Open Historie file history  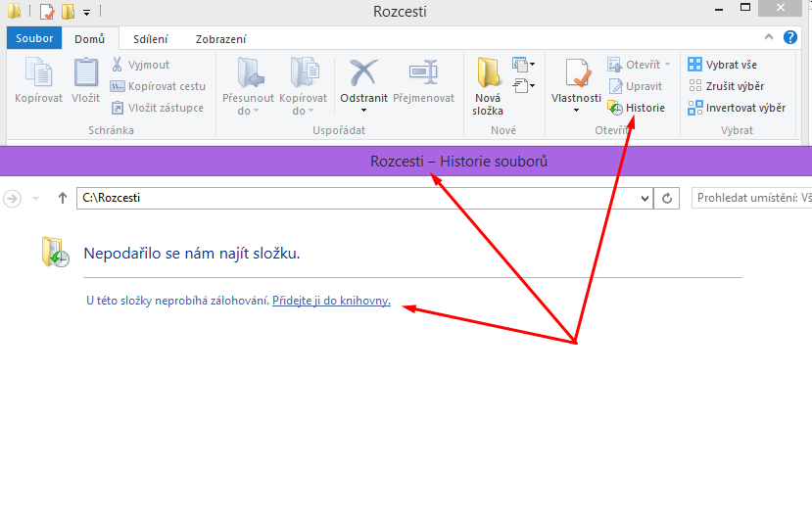click(637, 108)
